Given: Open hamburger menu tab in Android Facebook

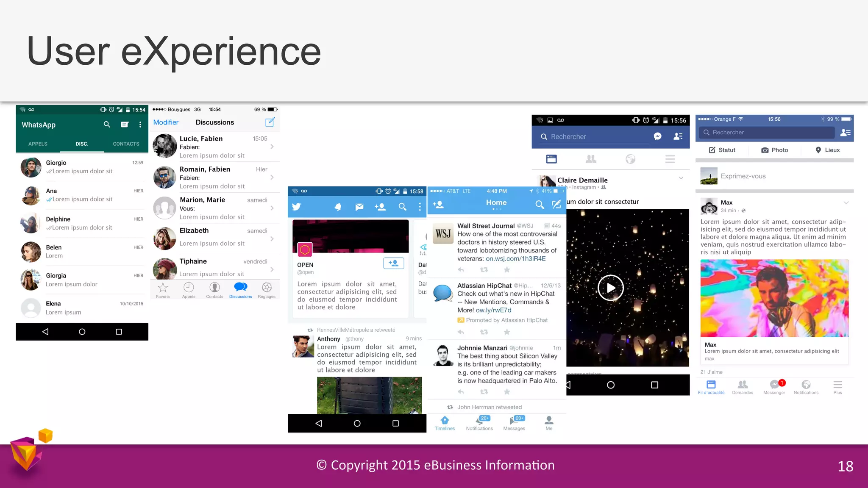Looking at the screenshot, I should pyautogui.click(x=670, y=159).
